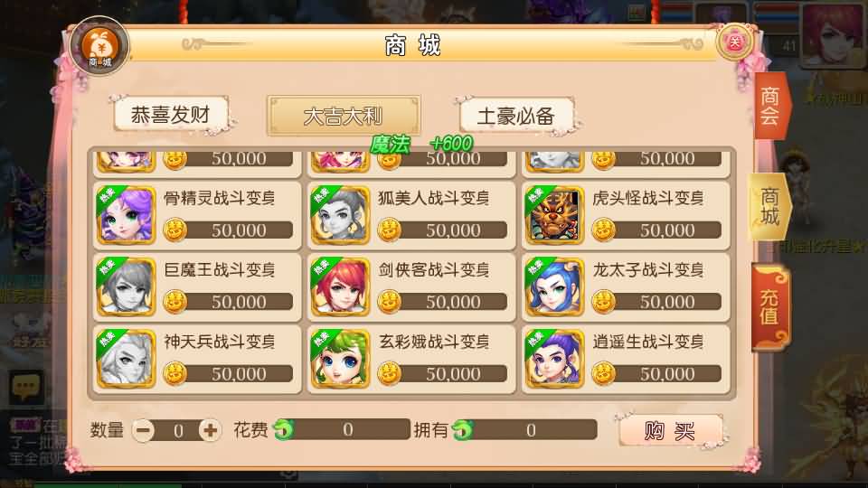Viewport: 868px width, 488px height.
Task: Pick the 剑侠客战斗变身 red-haired avatar
Action: pos(340,287)
